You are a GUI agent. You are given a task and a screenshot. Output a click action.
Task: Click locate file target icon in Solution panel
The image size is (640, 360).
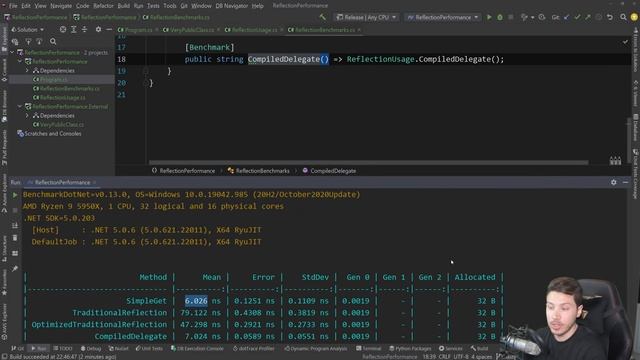(63, 29)
